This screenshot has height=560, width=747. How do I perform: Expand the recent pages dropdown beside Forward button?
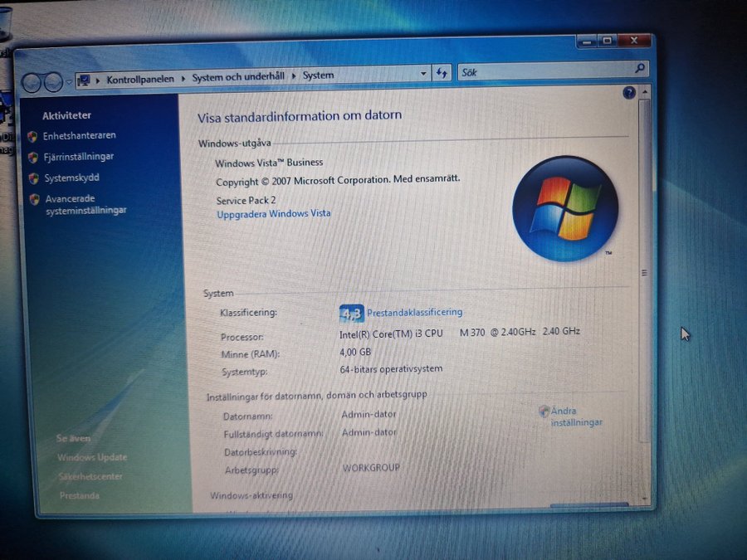[69, 82]
